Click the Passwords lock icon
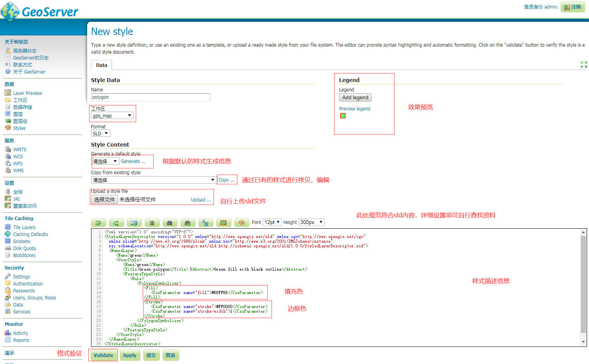The image size is (589, 364). (x=8, y=290)
